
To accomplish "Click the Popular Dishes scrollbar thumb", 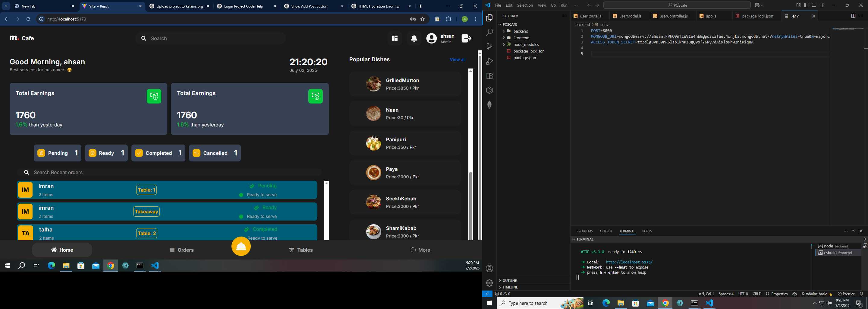I will [x=470, y=206].
